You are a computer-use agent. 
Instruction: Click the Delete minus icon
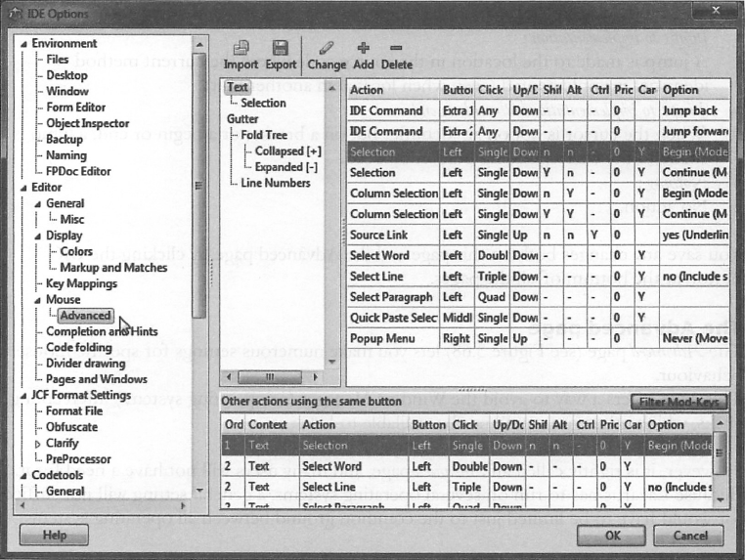(x=396, y=48)
